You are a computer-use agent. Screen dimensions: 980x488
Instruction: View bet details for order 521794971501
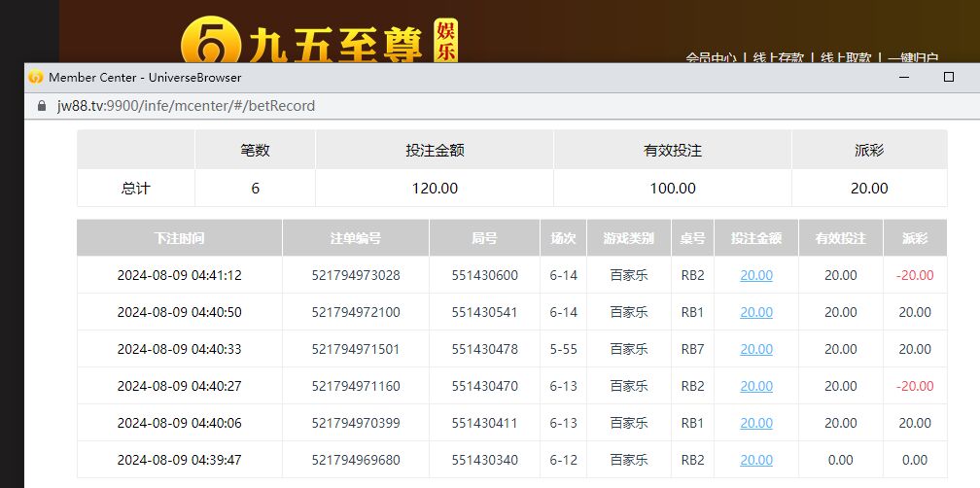[756, 349]
